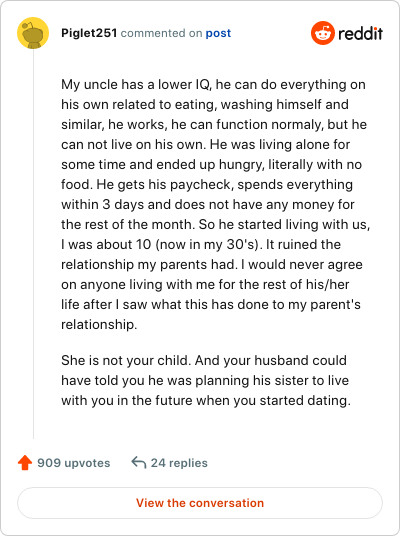Click the line "I was about 10 (now in my 30's)"

pos(201,244)
